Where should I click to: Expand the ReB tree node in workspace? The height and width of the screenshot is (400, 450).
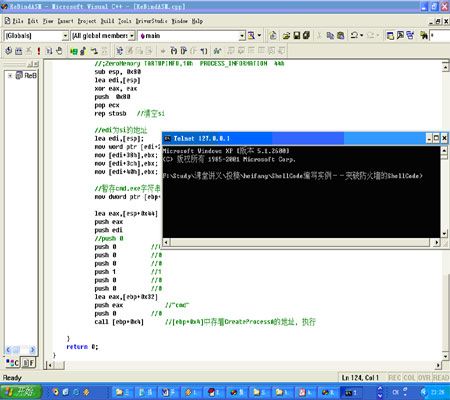coord(10,76)
